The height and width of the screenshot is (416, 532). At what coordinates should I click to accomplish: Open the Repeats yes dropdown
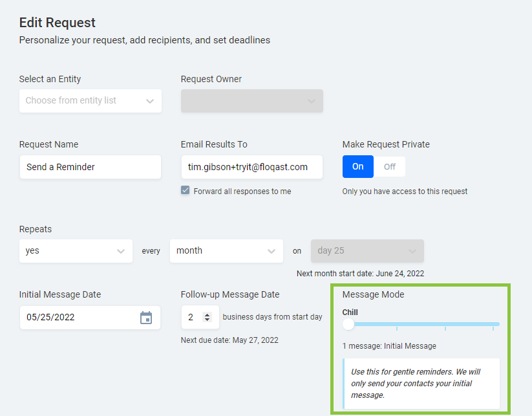coord(76,251)
